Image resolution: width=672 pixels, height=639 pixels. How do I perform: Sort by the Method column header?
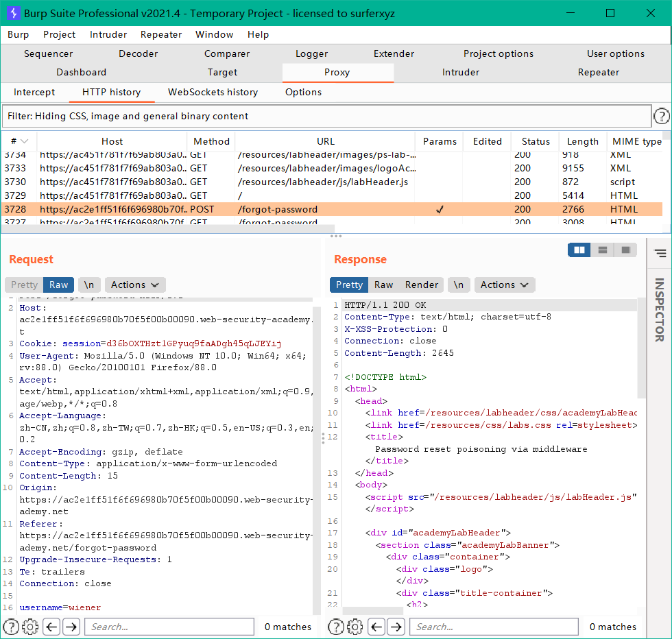tap(211, 141)
